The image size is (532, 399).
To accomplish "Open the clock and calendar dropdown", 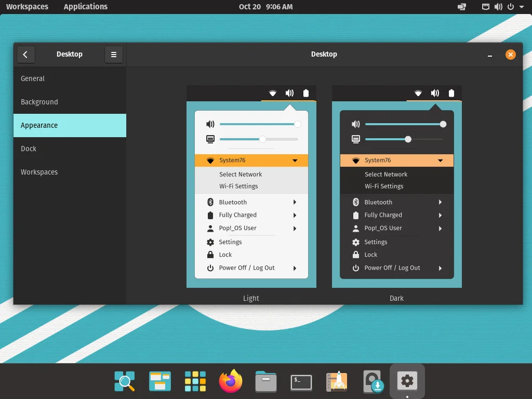I will 265,7.
